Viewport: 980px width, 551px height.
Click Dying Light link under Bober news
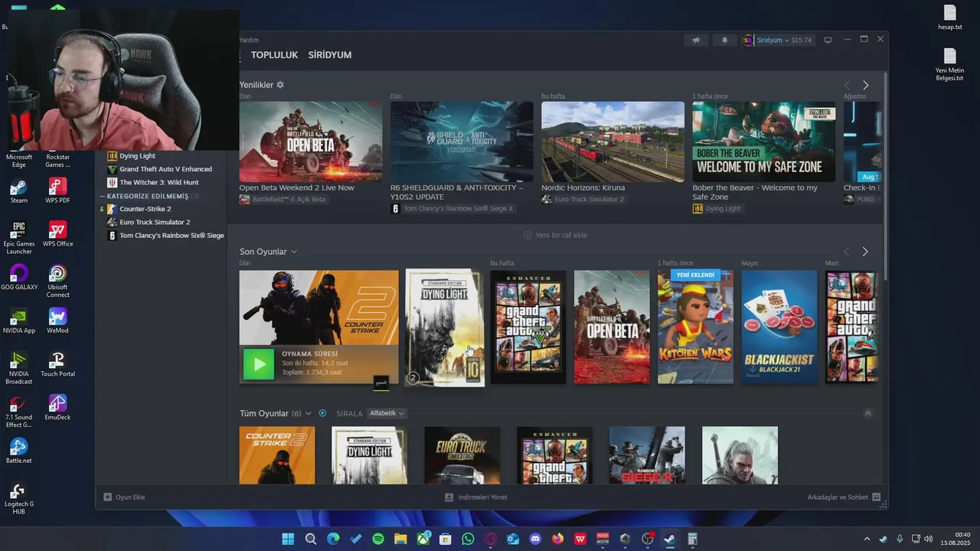tap(717, 208)
